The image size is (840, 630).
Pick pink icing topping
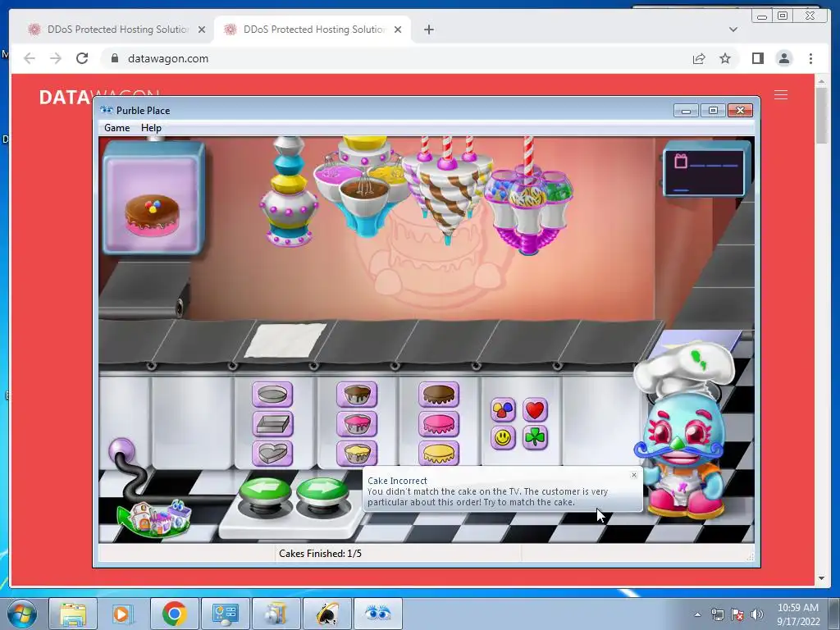click(439, 424)
